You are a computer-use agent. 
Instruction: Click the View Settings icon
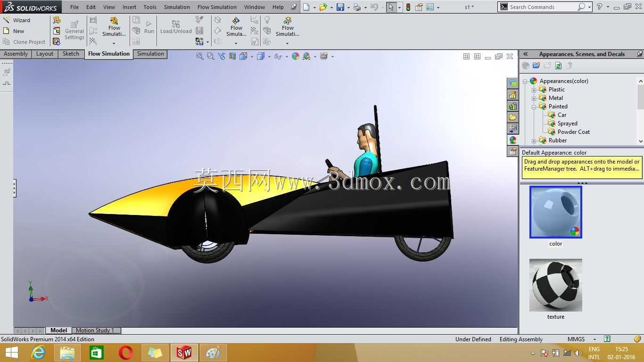pos(323,56)
